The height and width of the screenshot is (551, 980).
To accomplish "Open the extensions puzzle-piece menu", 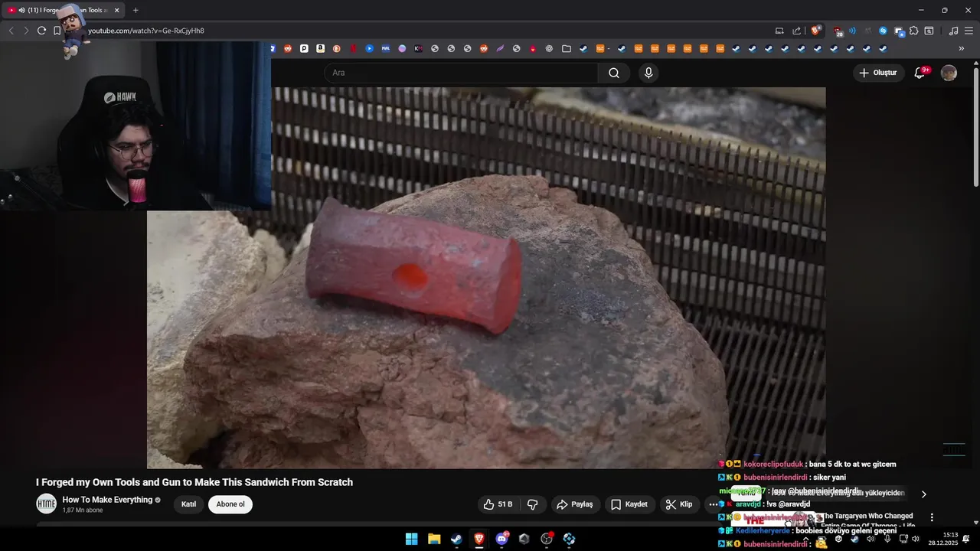I will point(914,31).
